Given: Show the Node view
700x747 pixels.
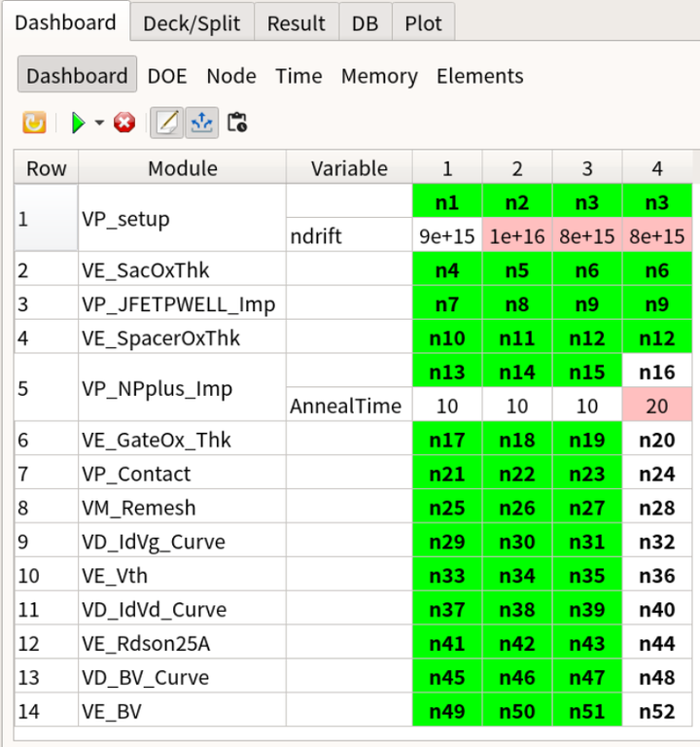Looking at the screenshot, I should tap(231, 76).
